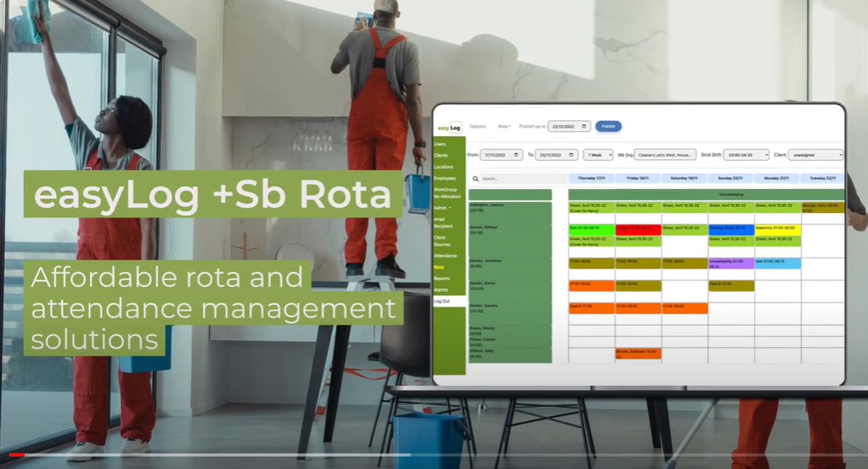Open email Recipient in the sidebar
Image resolution: width=868 pixels, height=469 pixels.
pos(444,222)
